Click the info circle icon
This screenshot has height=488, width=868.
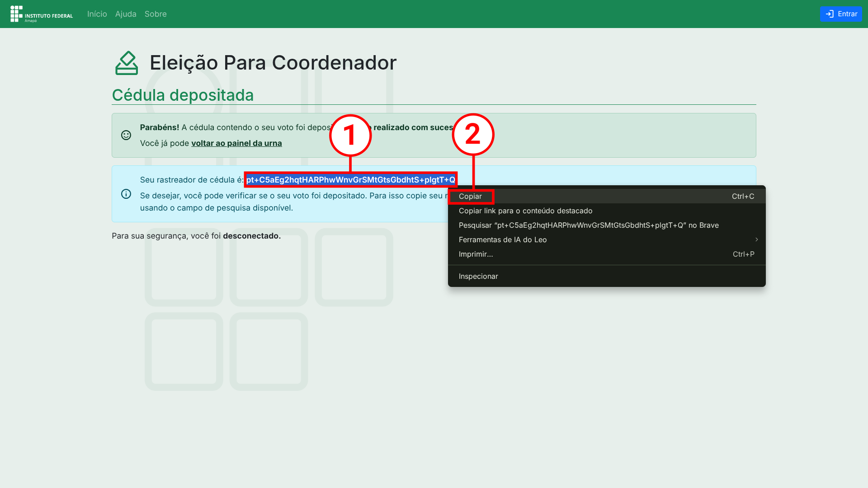coord(126,194)
